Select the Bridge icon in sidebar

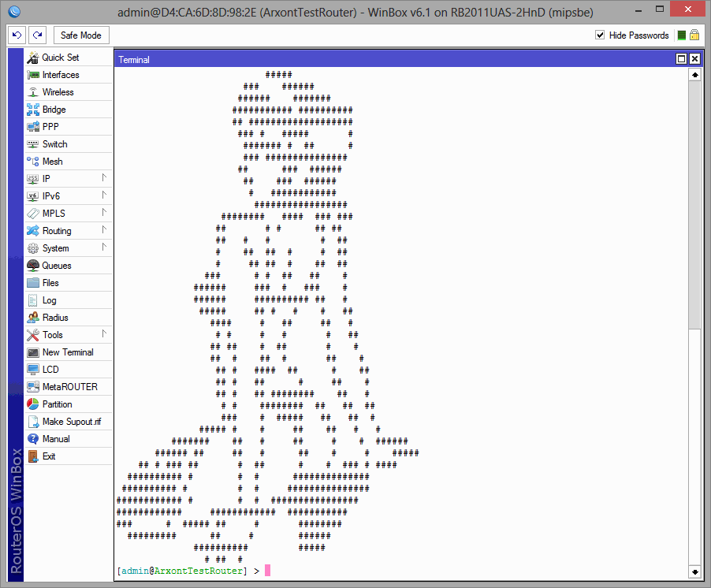click(33, 110)
